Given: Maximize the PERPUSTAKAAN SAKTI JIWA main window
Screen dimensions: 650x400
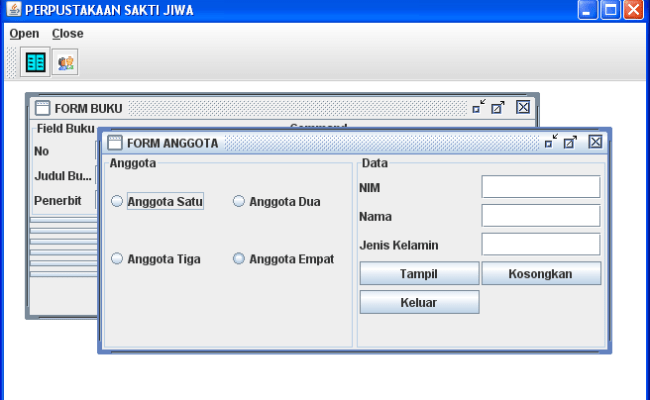Looking at the screenshot, I should (x=610, y=10).
